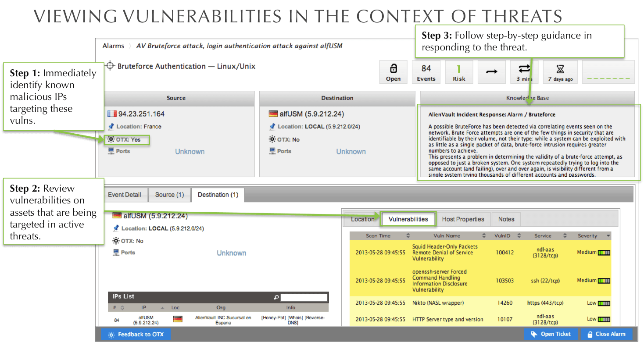Open the Host Properties sub-tab
This screenshot has height=342, width=644.
(463, 219)
